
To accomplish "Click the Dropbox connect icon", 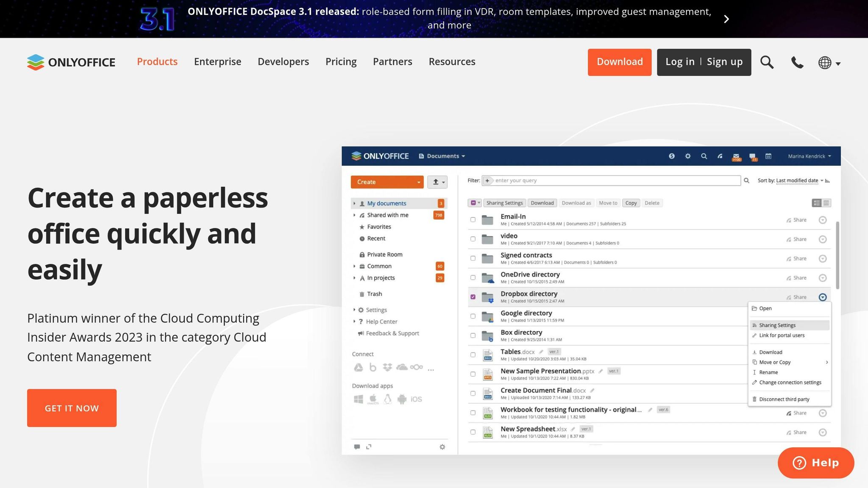I will pos(387,368).
